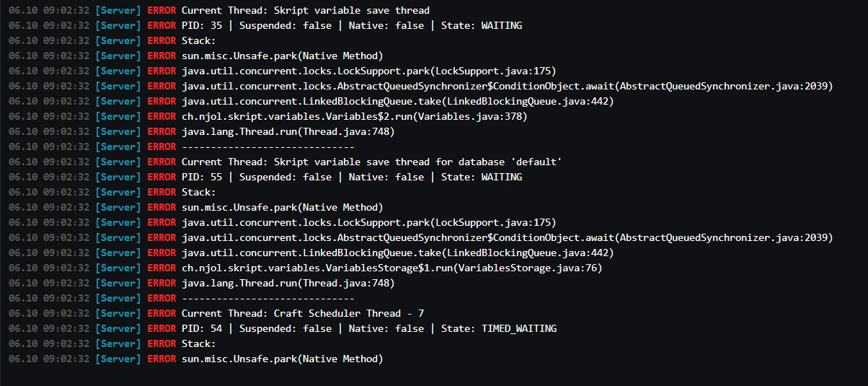
Task: Click the second AbstractQueuedSynchronizer$ConditionObject.await line
Action: (421, 237)
